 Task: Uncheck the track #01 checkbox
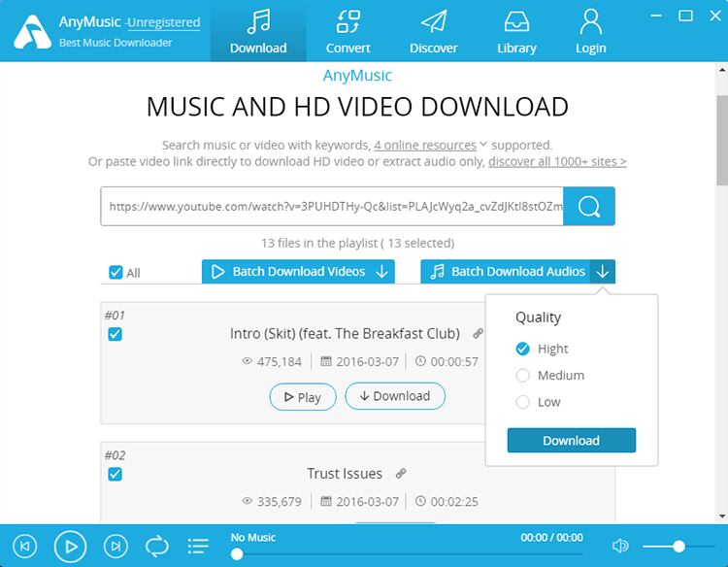[x=115, y=334]
